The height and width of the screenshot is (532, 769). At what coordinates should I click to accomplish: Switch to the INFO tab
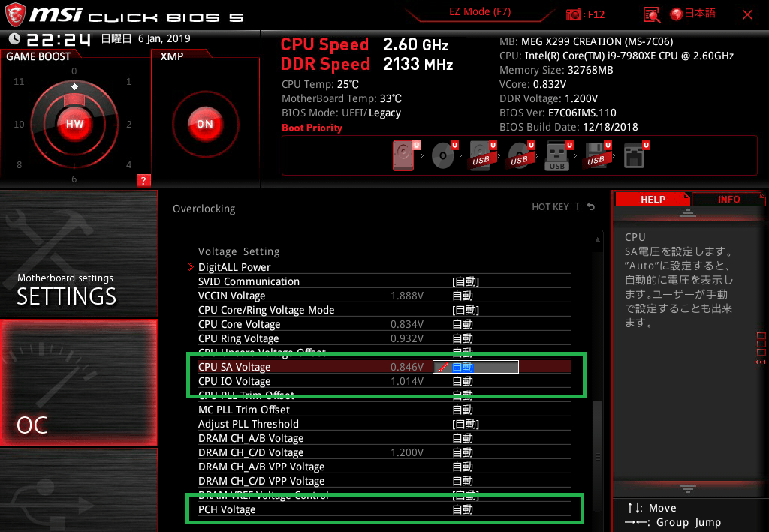728,200
